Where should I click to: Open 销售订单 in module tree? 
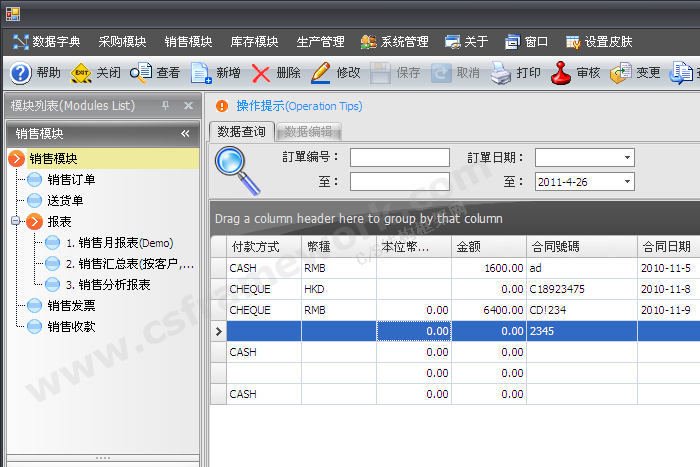70,179
